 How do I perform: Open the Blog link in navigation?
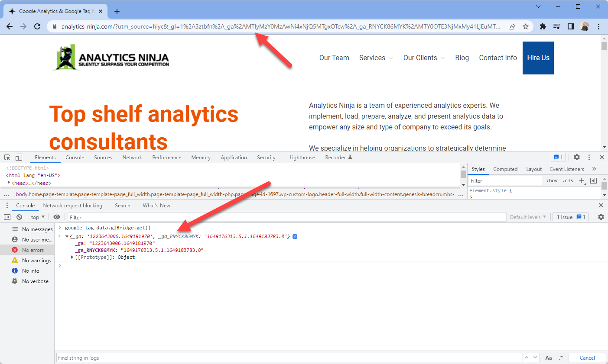click(462, 58)
